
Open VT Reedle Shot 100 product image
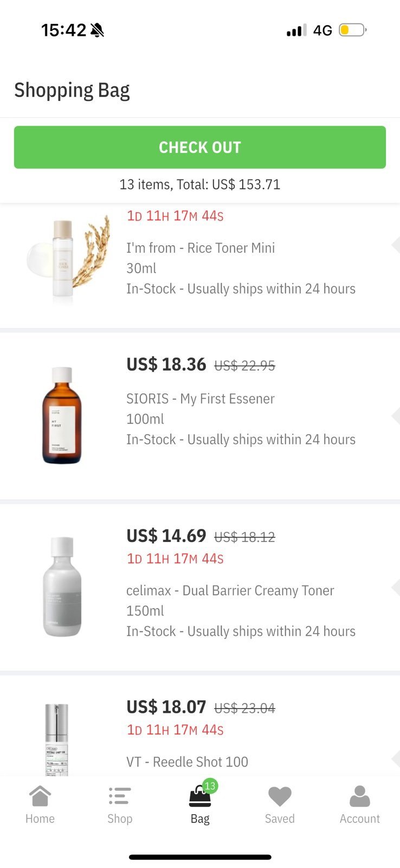coord(57,739)
